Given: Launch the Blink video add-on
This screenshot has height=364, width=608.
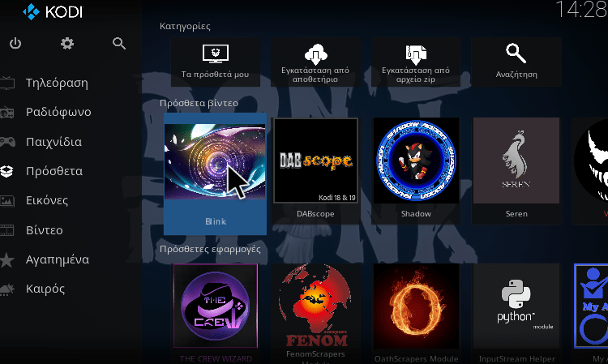Looking at the screenshot, I should click(215, 173).
